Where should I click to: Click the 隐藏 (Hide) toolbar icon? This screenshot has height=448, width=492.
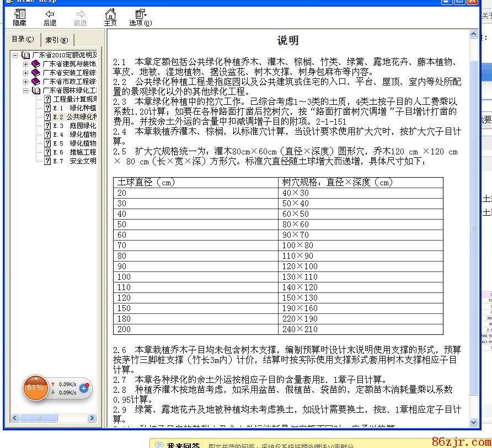coord(19,17)
